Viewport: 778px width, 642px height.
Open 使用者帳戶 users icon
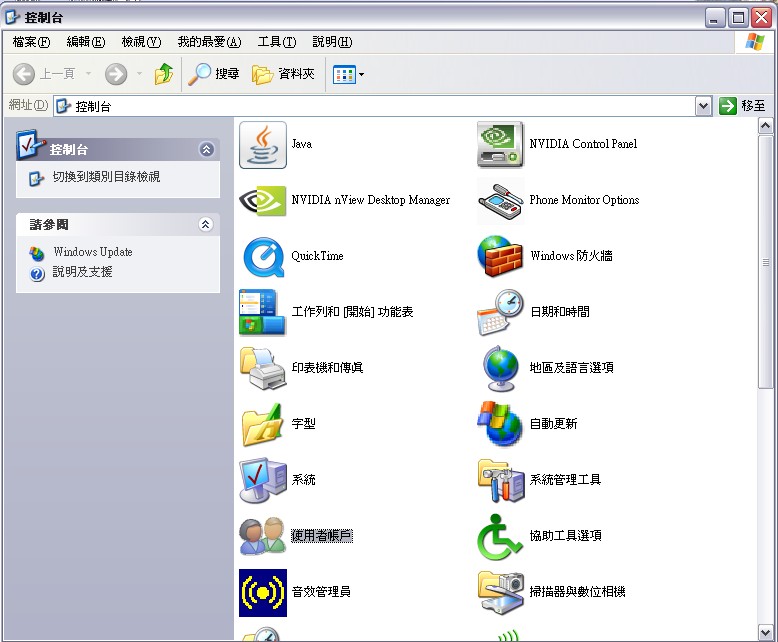tap(262, 536)
